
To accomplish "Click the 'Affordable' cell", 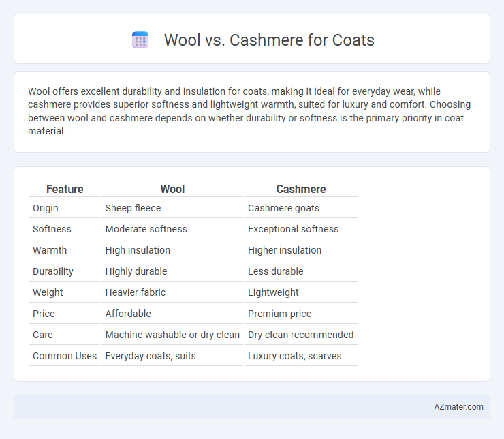I will click(x=128, y=314).
